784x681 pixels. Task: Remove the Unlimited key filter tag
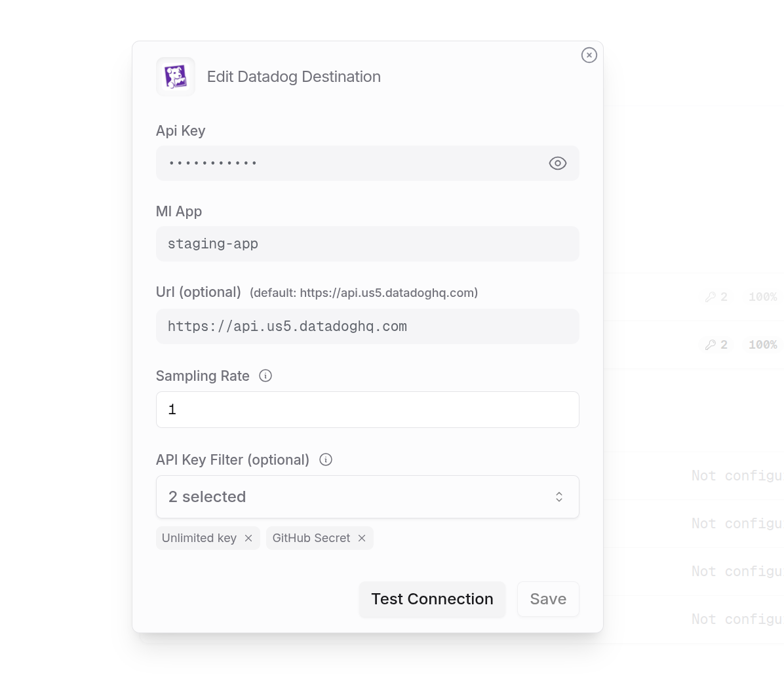[x=248, y=538]
